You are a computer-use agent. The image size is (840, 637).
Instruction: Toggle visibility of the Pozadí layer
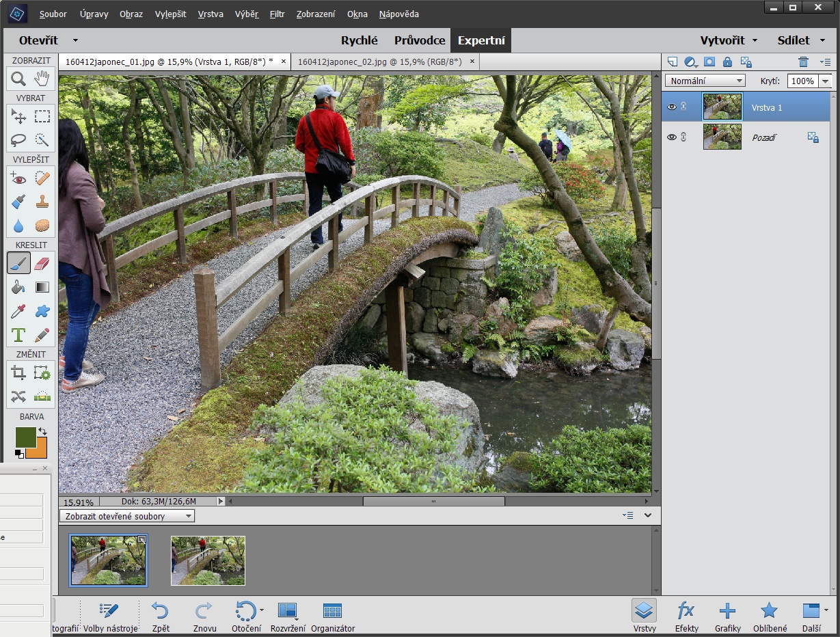pyautogui.click(x=671, y=137)
